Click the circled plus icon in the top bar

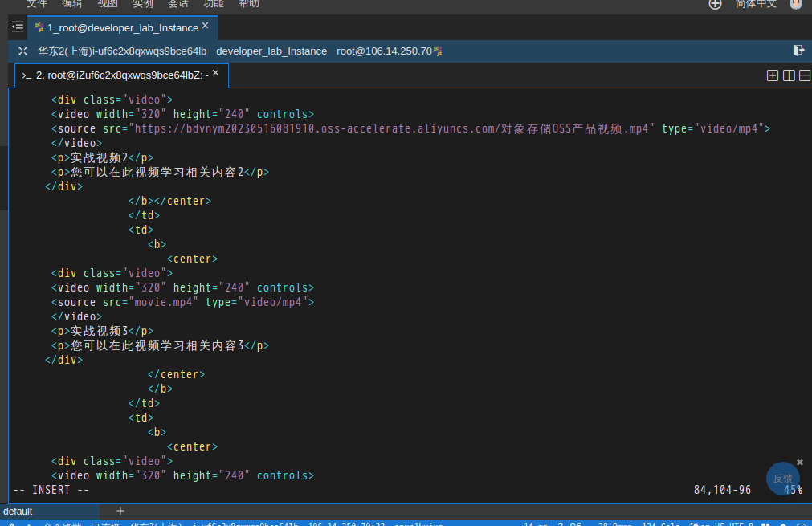click(x=715, y=4)
